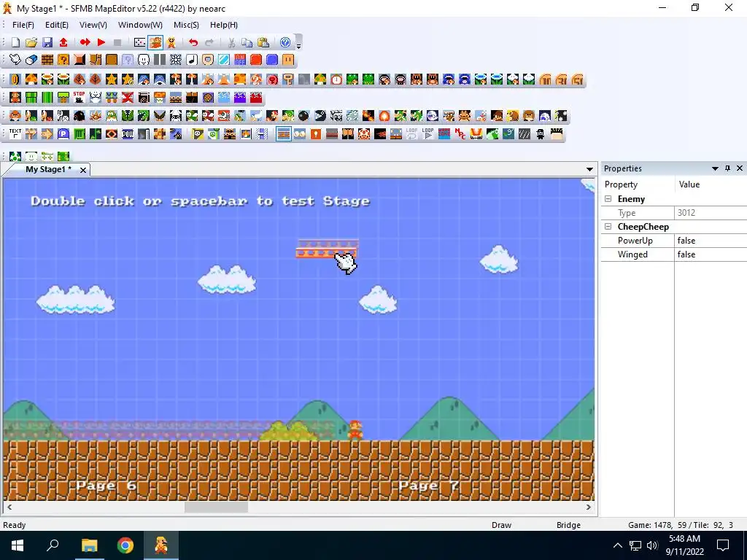Select the clock timer item
747x560 pixels.
point(336,79)
